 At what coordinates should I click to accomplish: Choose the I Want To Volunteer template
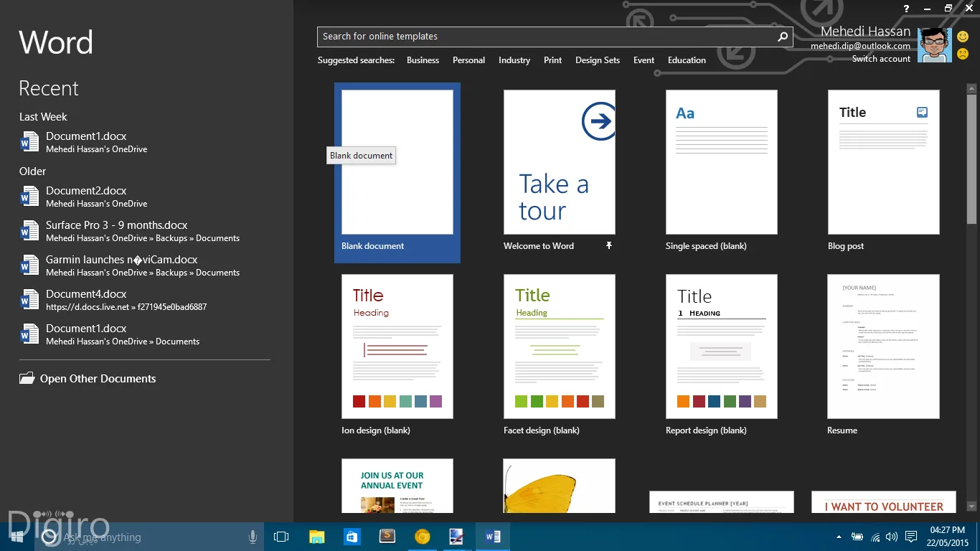884,501
